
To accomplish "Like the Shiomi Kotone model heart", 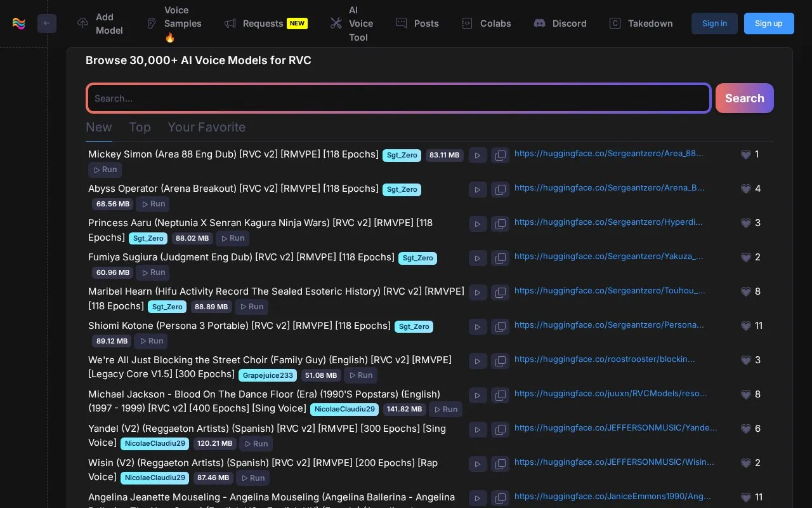I will (x=746, y=326).
